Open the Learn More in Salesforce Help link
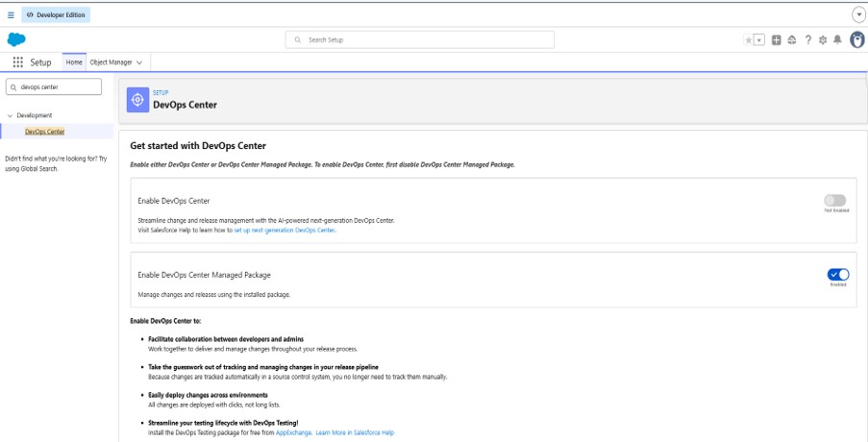 (355, 432)
